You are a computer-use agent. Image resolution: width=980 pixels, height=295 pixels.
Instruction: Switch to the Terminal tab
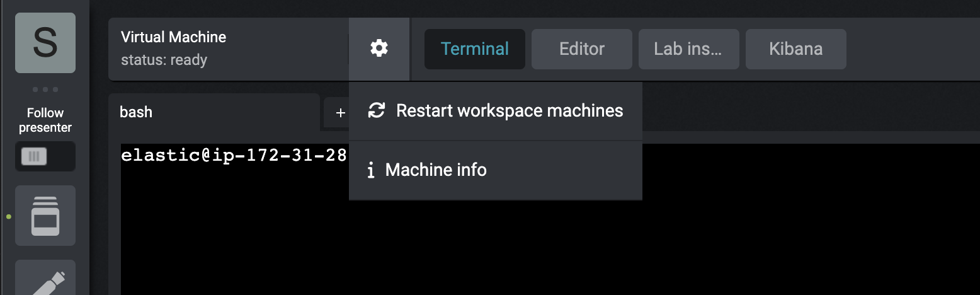tap(475, 49)
